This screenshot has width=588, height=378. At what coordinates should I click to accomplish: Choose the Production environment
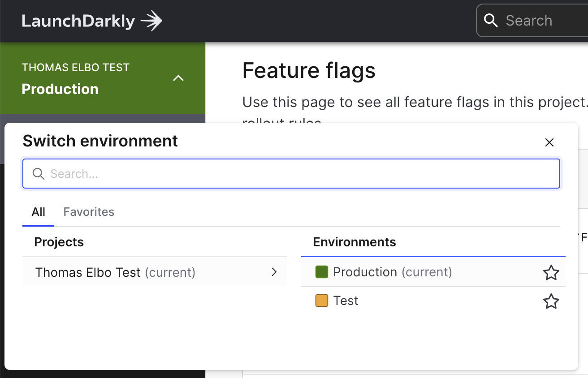(433, 272)
